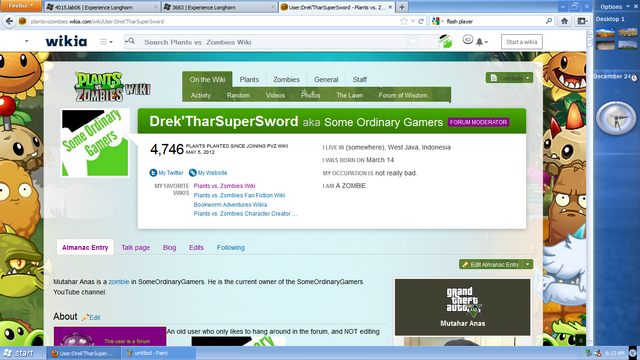640x360 pixels.
Task: Click the clock gadget in the sidebar
Action: pos(616,118)
